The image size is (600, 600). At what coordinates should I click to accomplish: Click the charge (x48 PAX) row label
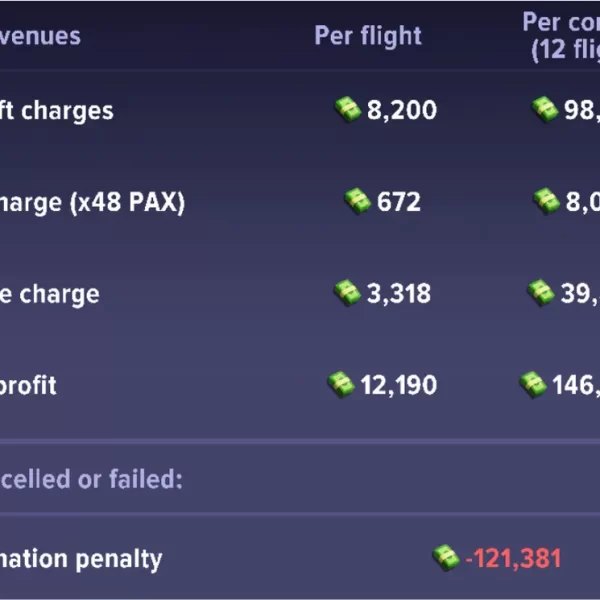coord(92,202)
